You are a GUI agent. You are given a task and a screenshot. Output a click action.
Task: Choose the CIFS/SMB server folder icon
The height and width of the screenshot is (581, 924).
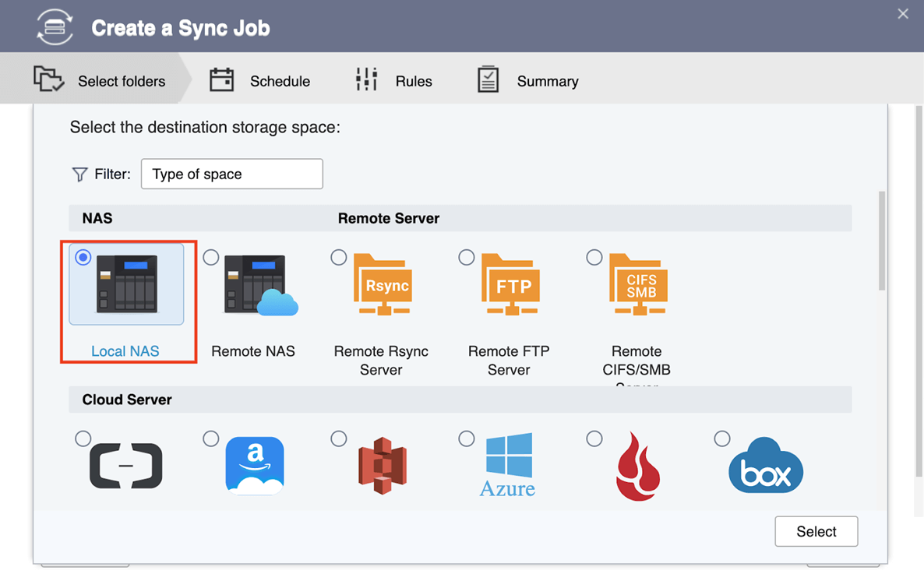coord(638,285)
